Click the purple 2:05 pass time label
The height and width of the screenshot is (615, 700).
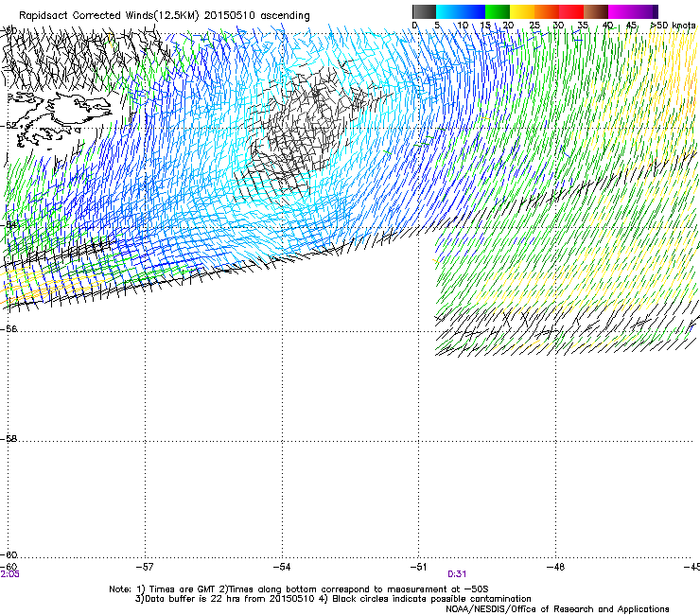pyautogui.click(x=9, y=574)
